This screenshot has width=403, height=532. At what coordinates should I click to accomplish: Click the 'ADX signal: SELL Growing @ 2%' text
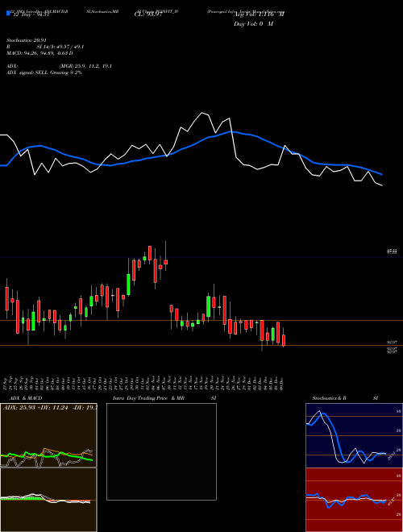(44, 73)
